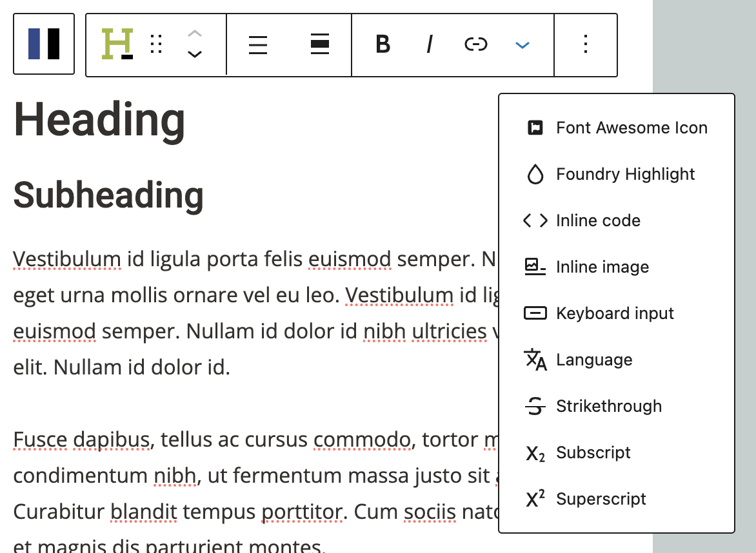Click the drag handle dots icon

[x=156, y=44]
